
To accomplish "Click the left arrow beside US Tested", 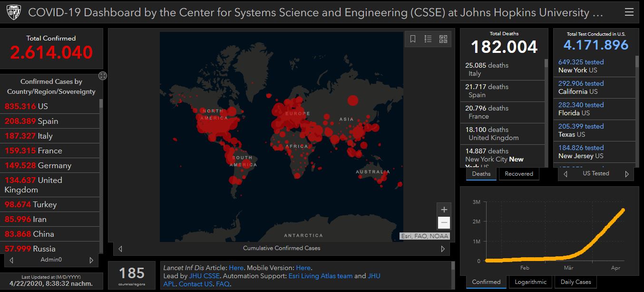I will click(x=566, y=174).
